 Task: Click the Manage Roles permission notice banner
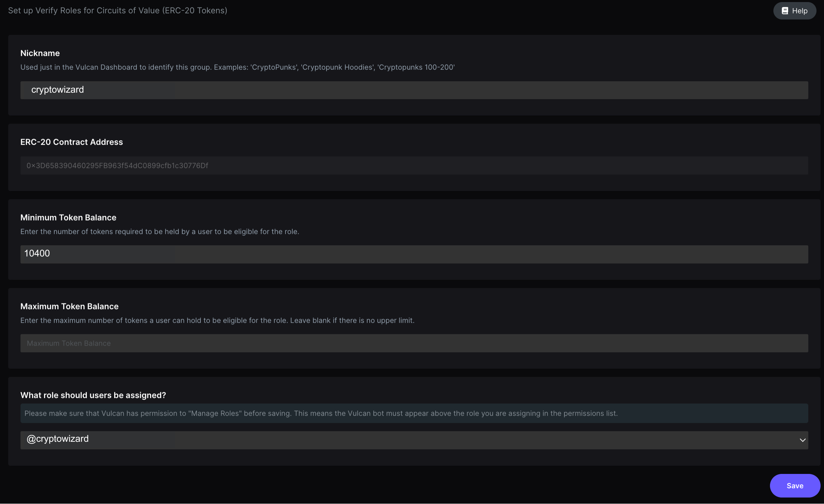tap(414, 413)
